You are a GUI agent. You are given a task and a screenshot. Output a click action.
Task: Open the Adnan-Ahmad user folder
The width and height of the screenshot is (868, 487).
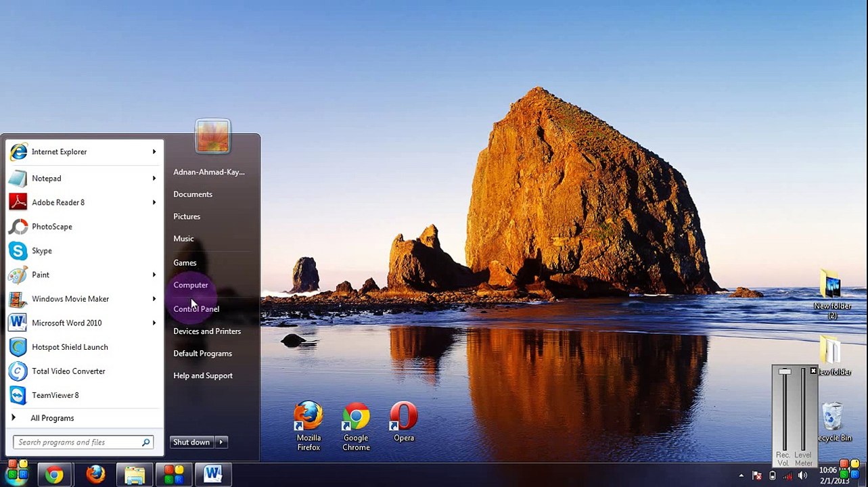pyautogui.click(x=209, y=172)
